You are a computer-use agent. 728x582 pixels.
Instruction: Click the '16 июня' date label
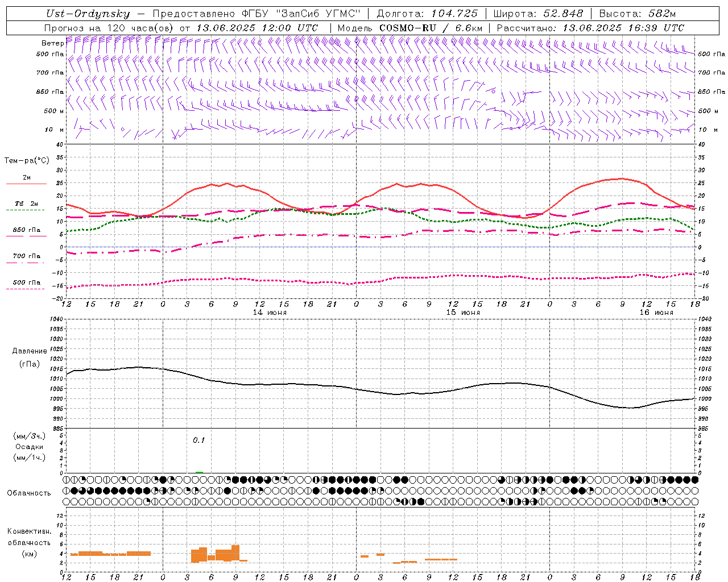(x=656, y=313)
